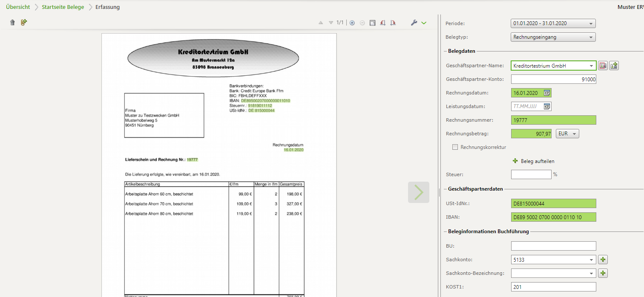Open the Rechnungsdatum calendar picker
644x297 pixels.
point(546,92)
